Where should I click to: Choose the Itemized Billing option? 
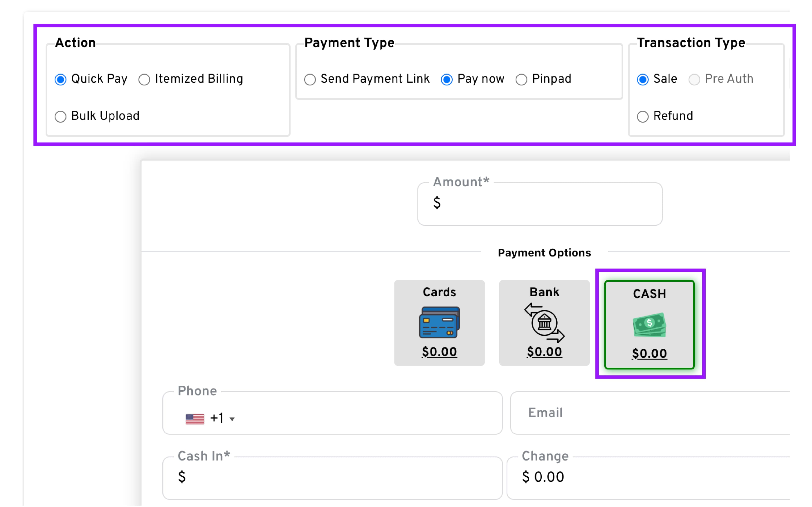point(144,79)
